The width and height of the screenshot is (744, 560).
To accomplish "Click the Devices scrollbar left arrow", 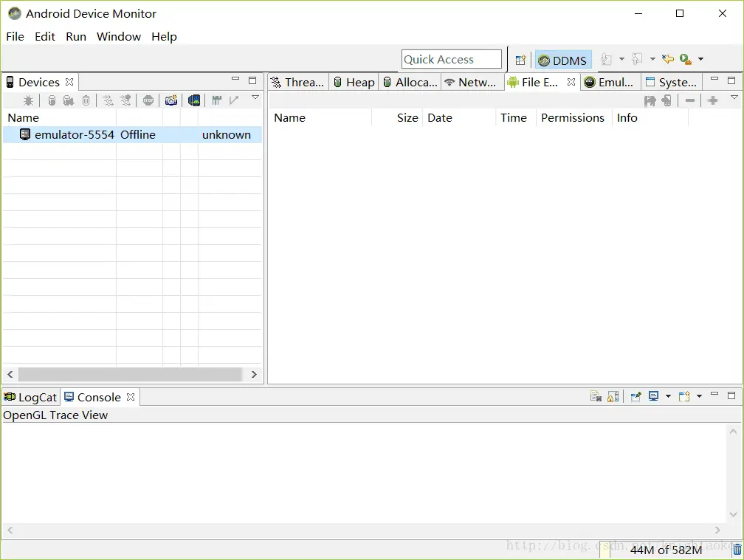I will tap(10, 374).
